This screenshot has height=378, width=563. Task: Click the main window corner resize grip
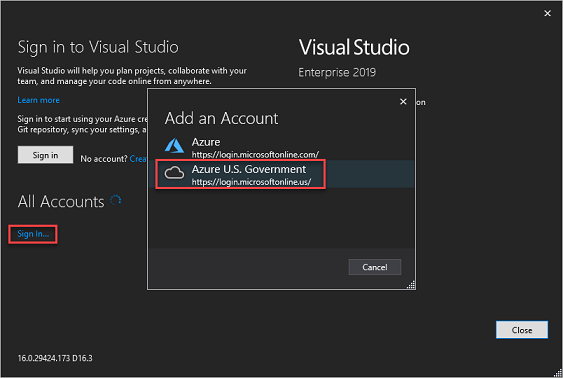558,373
